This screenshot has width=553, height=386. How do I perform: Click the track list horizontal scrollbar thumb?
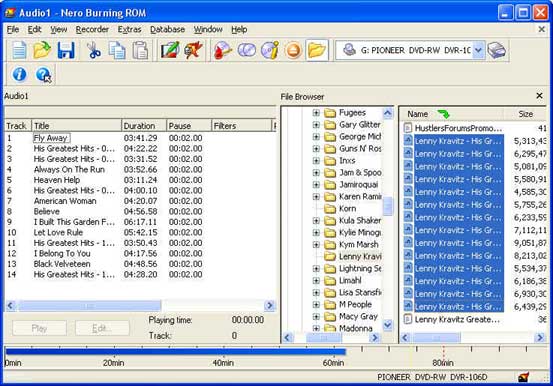[x=90, y=306]
